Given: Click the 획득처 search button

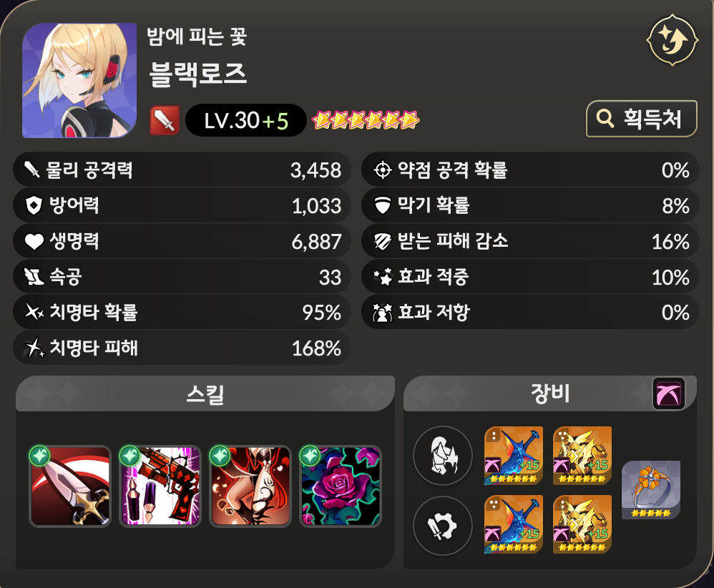Looking at the screenshot, I should tap(641, 119).
